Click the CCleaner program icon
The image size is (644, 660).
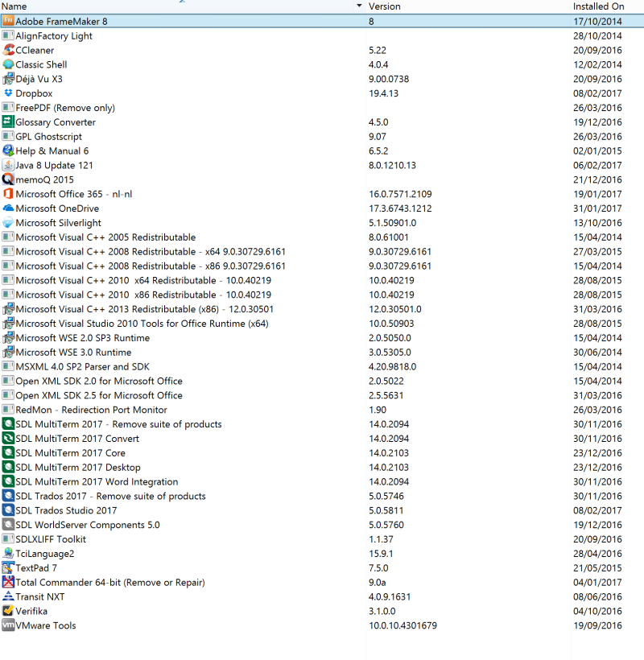click(8, 50)
